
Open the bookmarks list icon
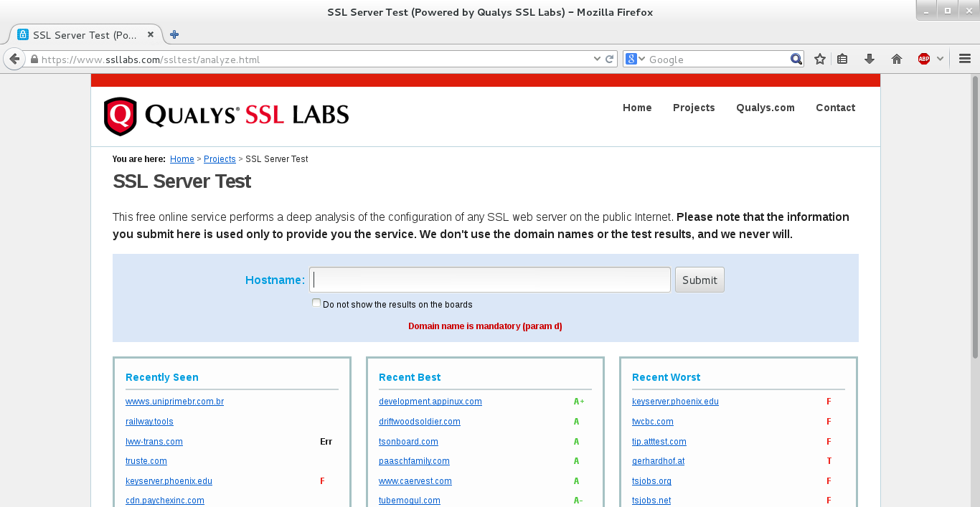tap(843, 60)
